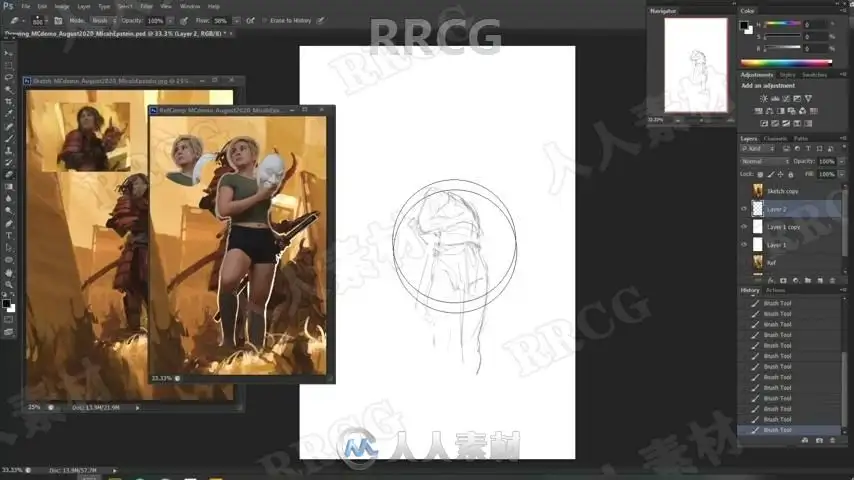The image size is (854, 480).
Task: Add a Levels adjustment
Action: coord(775,99)
